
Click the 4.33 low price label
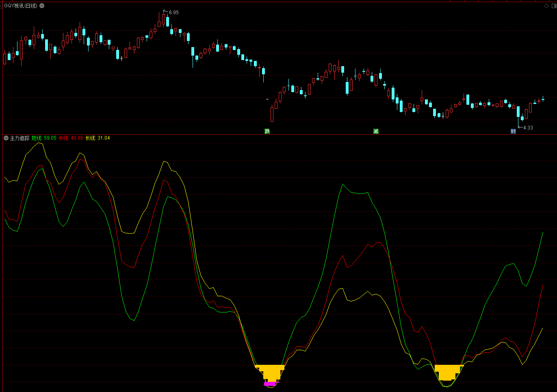coord(528,127)
